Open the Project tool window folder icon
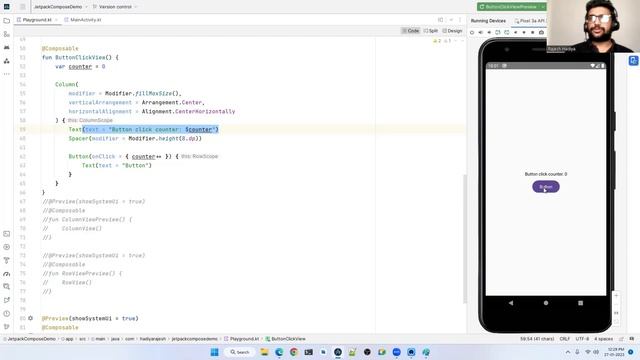 (7, 21)
